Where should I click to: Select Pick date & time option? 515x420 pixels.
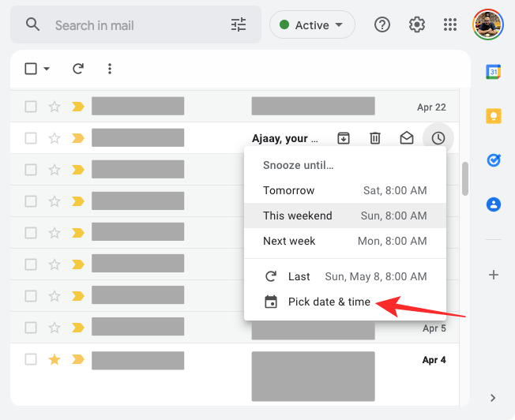pos(329,302)
